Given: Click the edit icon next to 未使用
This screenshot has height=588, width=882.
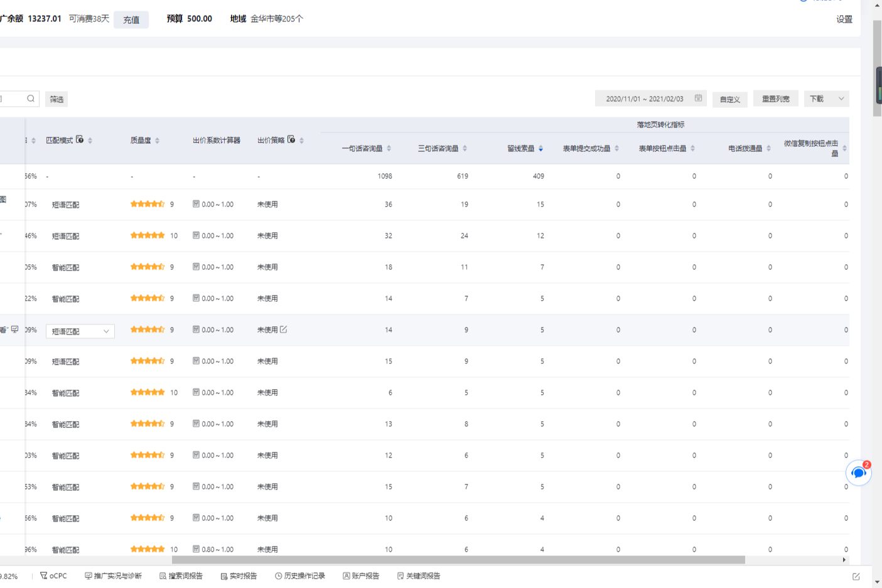Looking at the screenshot, I should [284, 329].
